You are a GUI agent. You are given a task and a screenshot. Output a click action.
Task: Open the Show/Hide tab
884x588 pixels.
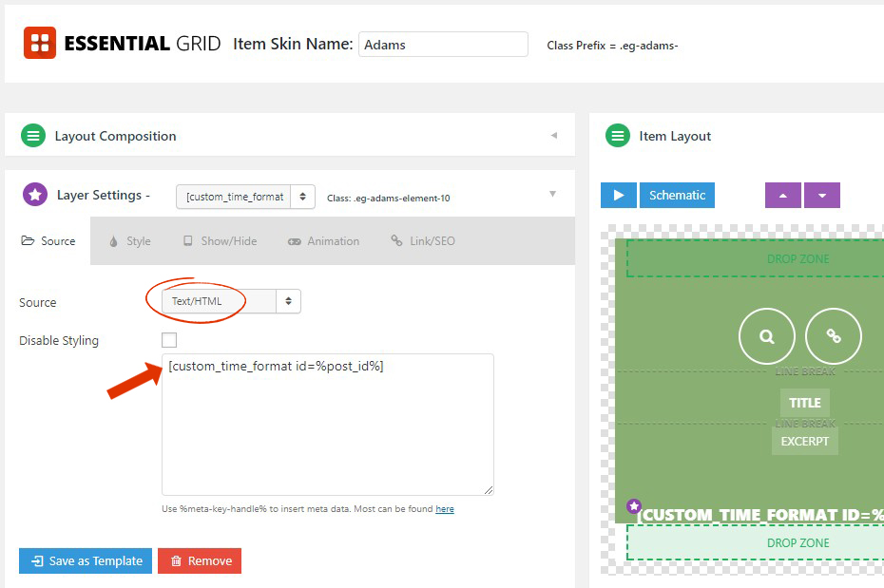click(x=220, y=241)
